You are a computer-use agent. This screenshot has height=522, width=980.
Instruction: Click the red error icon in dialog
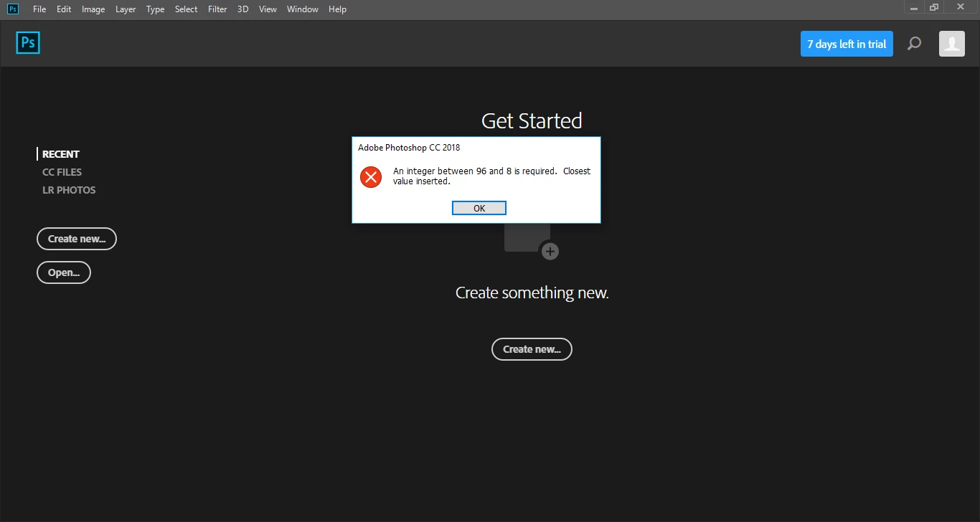pyautogui.click(x=371, y=176)
